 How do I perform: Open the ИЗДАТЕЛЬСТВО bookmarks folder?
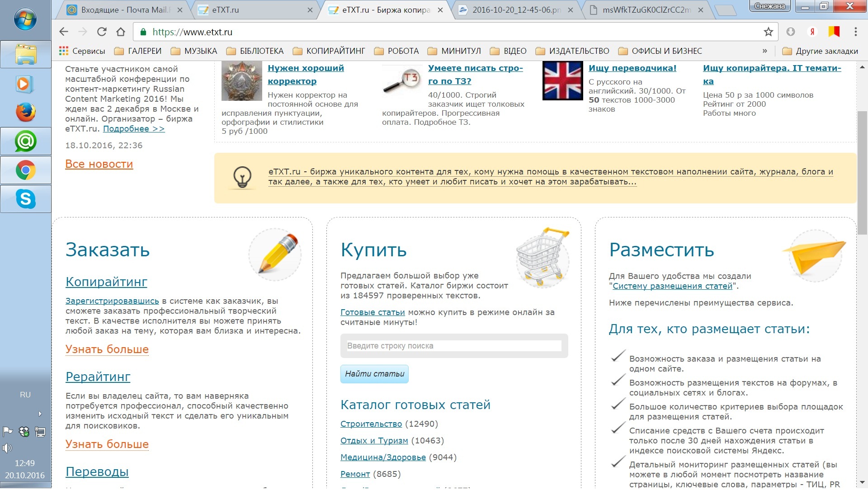click(x=572, y=51)
